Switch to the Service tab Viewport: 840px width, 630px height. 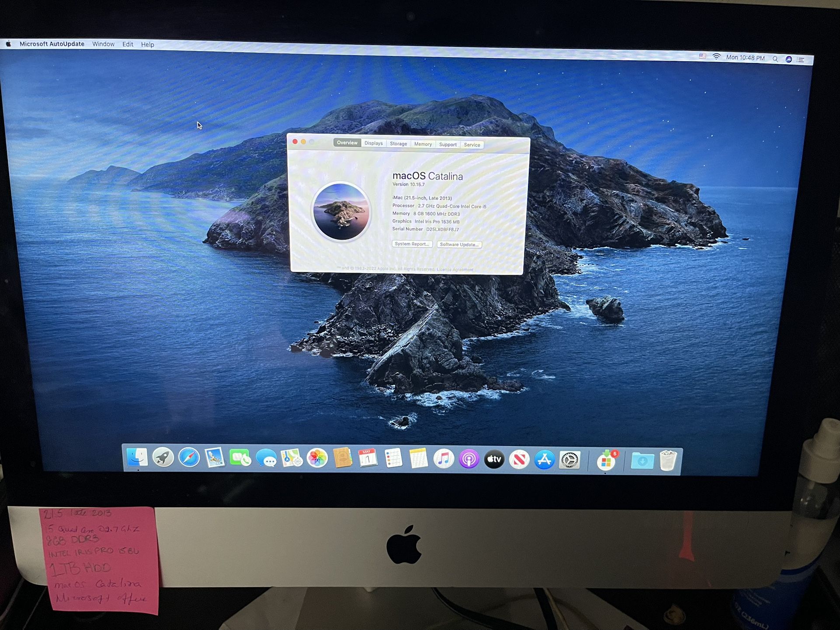click(472, 145)
